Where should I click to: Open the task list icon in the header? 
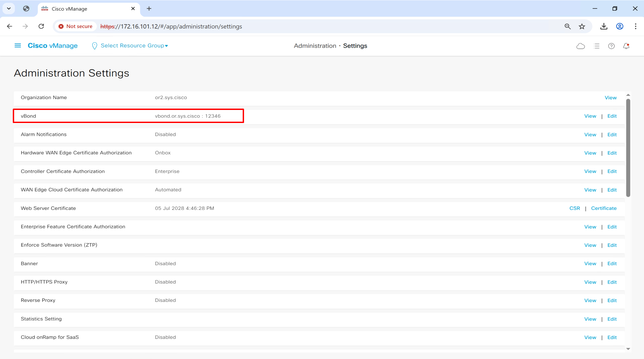click(x=596, y=46)
